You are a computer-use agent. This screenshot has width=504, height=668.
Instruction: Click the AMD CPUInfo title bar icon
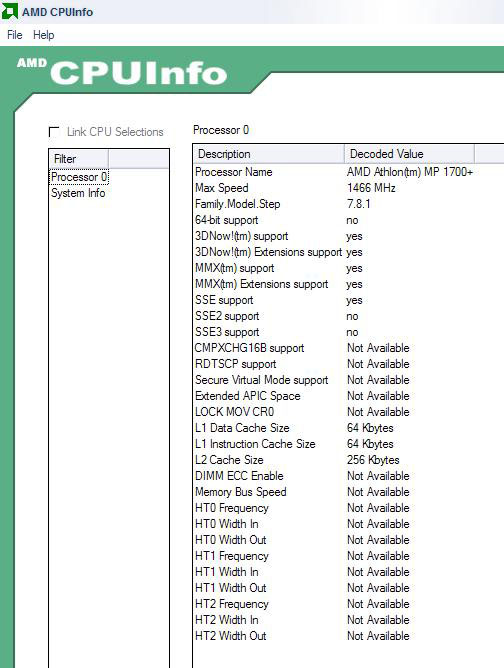9,12
